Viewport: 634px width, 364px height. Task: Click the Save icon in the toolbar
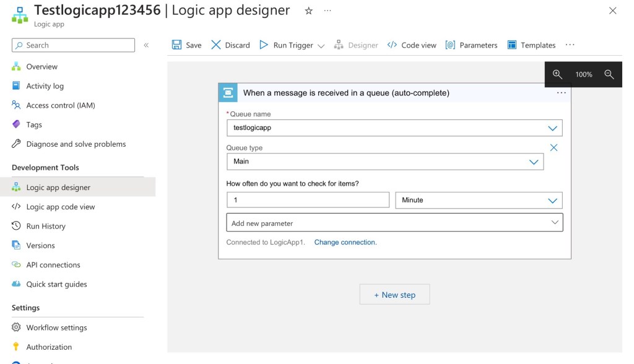177,45
